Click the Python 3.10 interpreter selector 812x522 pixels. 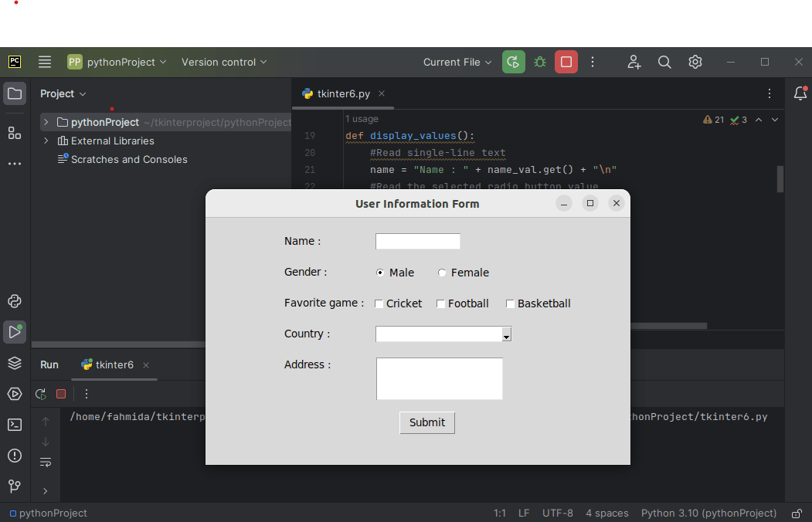pos(708,512)
